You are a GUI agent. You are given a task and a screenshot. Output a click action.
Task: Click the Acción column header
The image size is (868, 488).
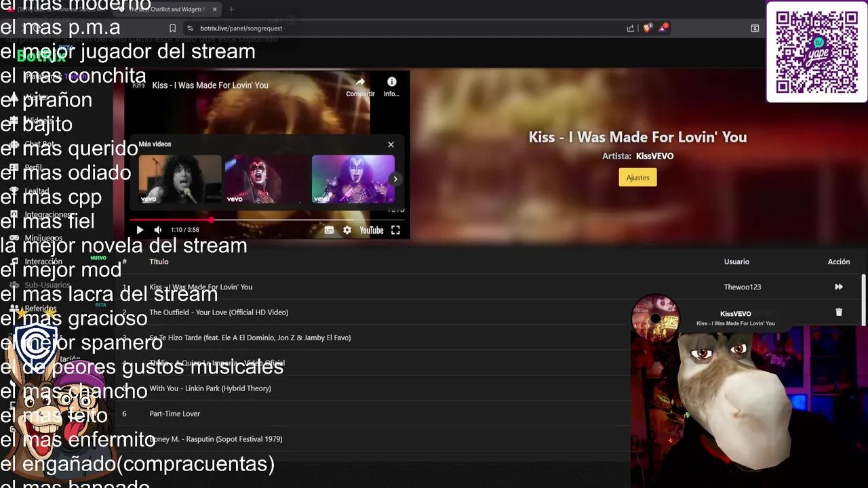pos(839,262)
